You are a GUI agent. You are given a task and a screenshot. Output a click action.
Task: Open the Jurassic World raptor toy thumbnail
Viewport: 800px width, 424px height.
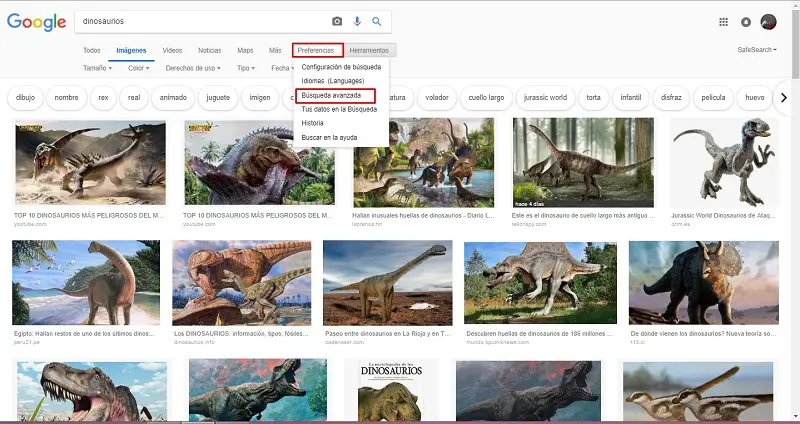click(723, 164)
